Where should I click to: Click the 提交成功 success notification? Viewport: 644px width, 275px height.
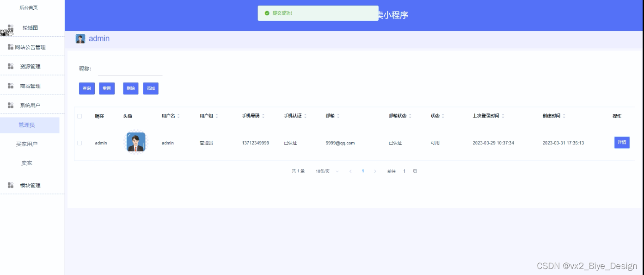(318, 13)
